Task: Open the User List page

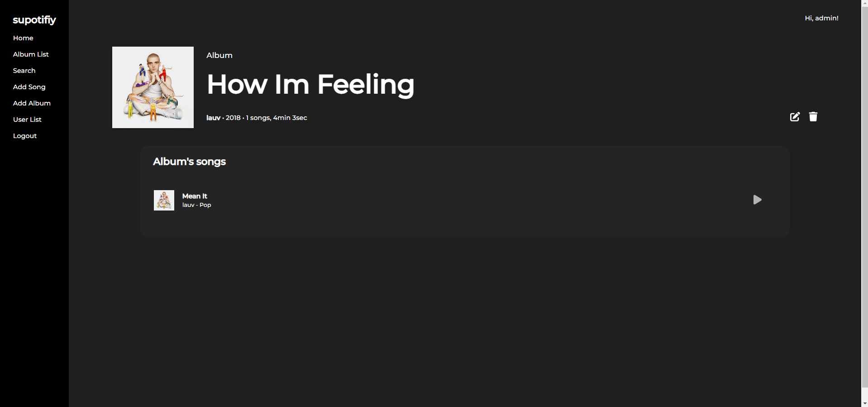Action: click(x=27, y=119)
